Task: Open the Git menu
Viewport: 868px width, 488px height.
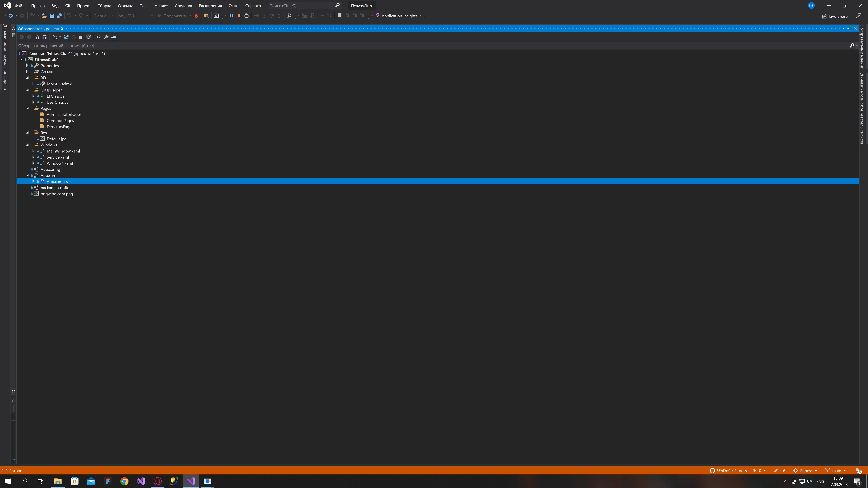Action: (x=68, y=6)
